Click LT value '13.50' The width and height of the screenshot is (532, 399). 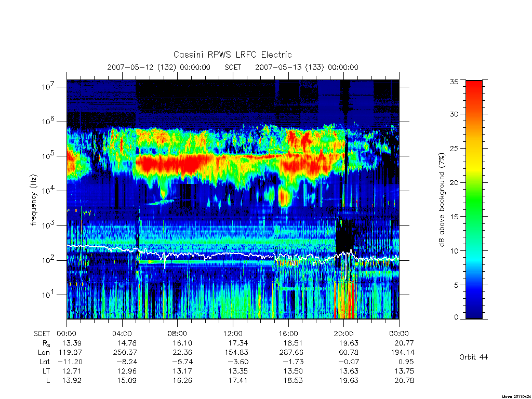[x=293, y=371]
